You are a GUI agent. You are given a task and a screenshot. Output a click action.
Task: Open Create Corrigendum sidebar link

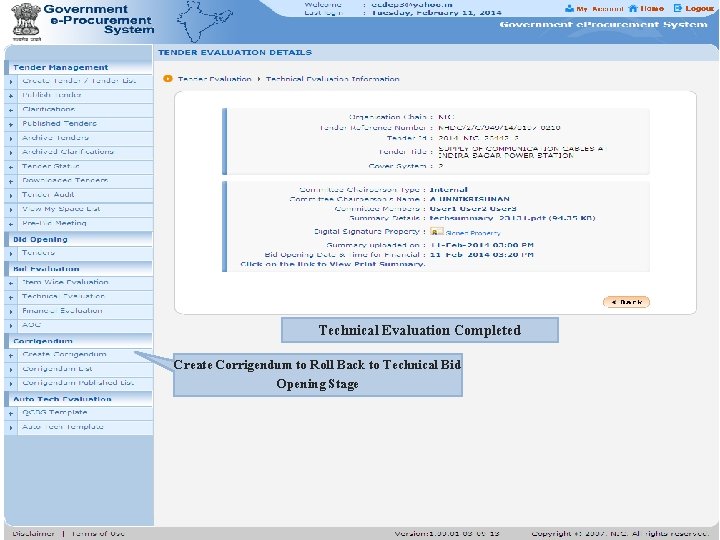pos(64,354)
